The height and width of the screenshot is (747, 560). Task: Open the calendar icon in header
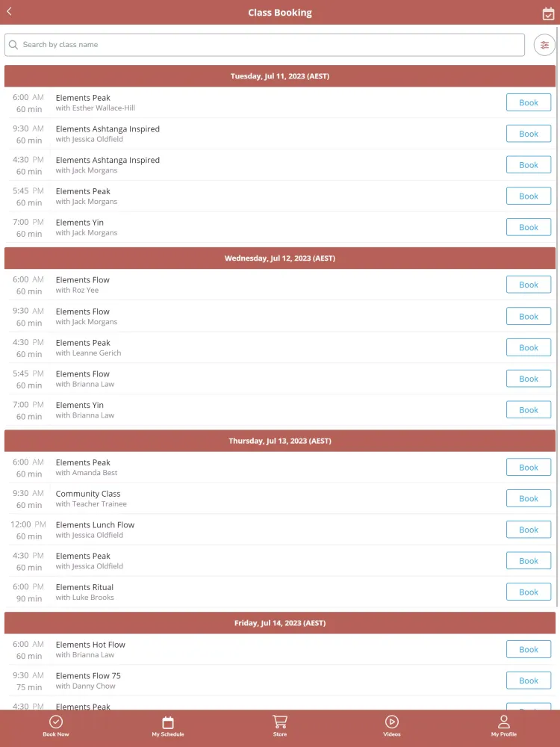(548, 13)
